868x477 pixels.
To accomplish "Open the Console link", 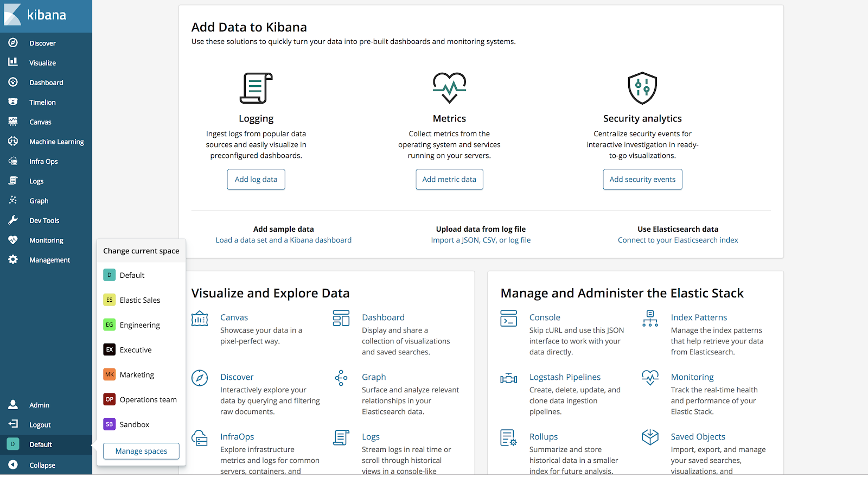I will 545,317.
